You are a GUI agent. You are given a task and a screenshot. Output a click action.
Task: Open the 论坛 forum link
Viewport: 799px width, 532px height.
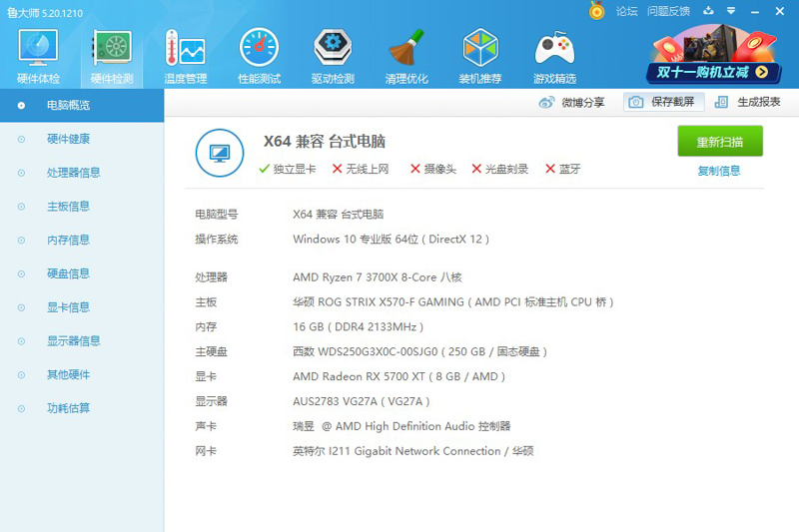[x=626, y=11]
